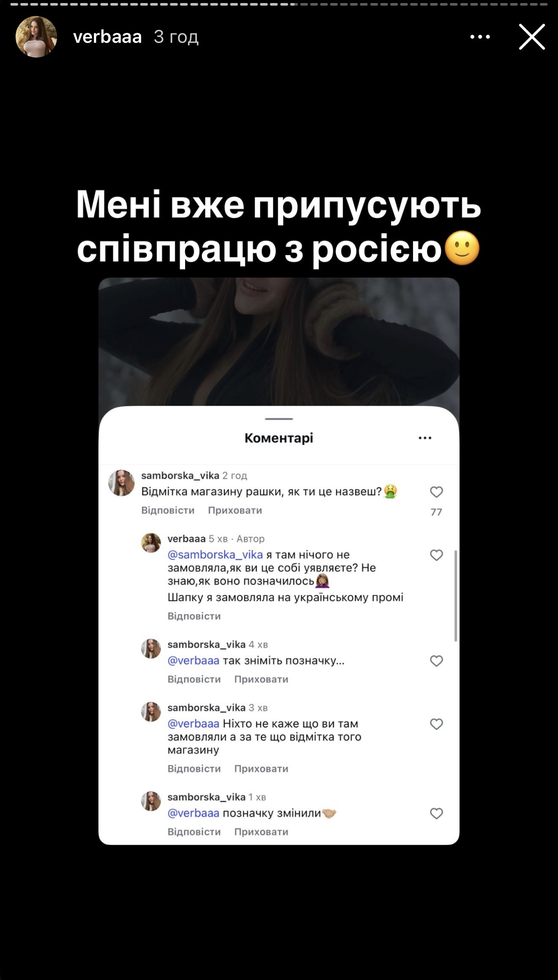558x980 pixels.
Task: Hide the 'Відмітка магазину рашки' comment
Action: click(x=235, y=511)
